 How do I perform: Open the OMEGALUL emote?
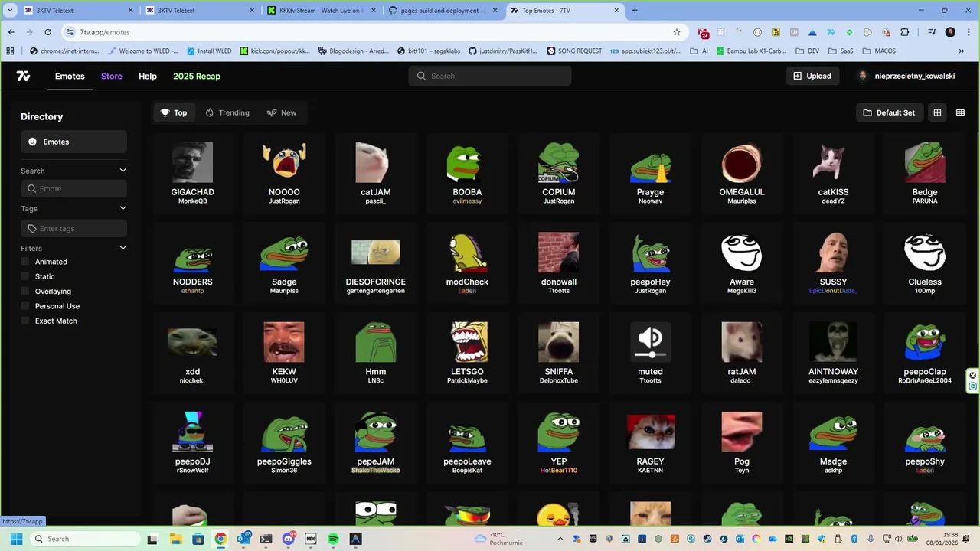coord(742,174)
